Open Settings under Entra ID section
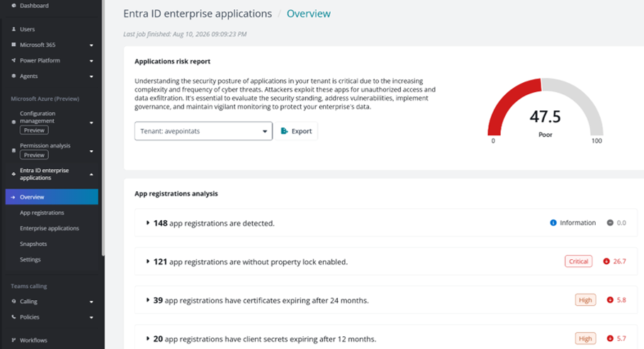This screenshot has height=349, width=644. click(30, 260)
